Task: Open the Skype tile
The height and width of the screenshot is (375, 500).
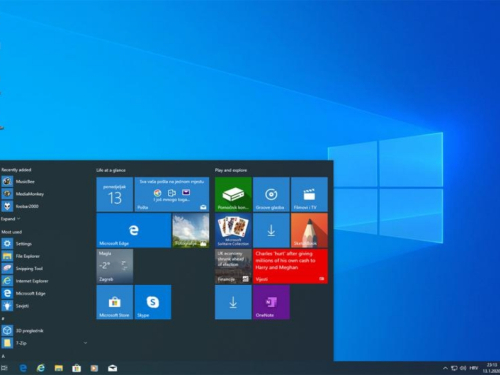Action: pos(153,302)
